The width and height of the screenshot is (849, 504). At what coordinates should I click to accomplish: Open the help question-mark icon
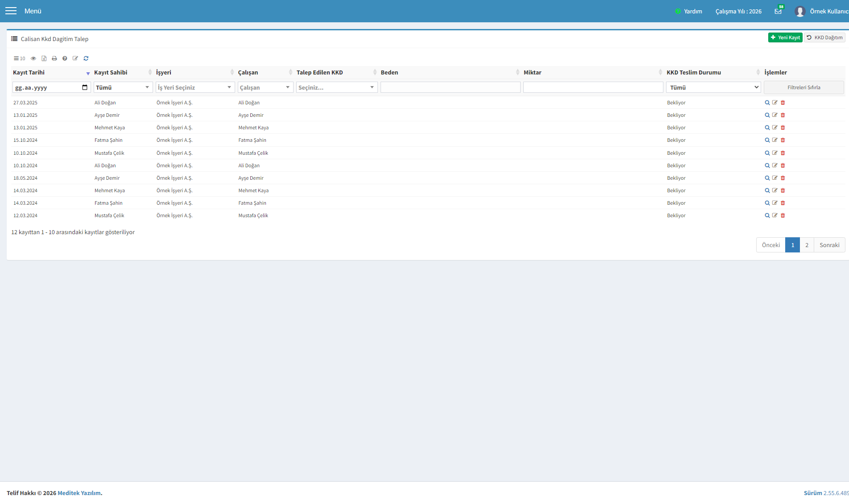click(x=65, y=58)
